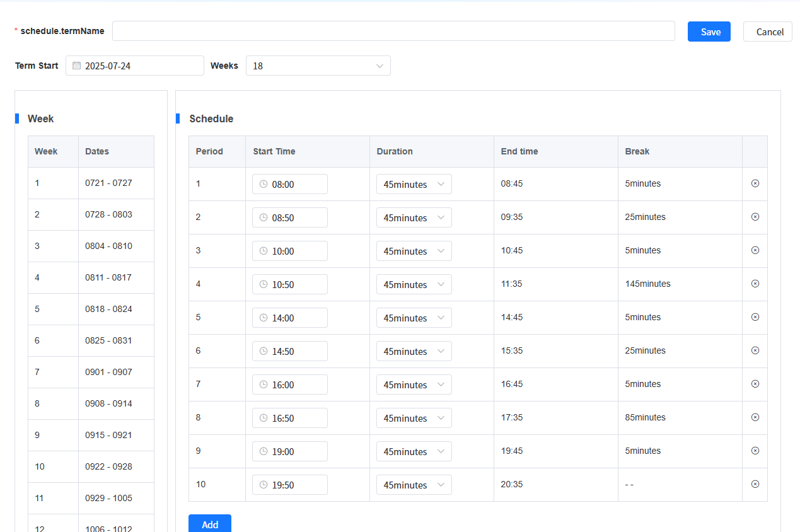Click clock icon beside 14:00 start time
Screen dimensions: 800x532
[x=264, y=318]
